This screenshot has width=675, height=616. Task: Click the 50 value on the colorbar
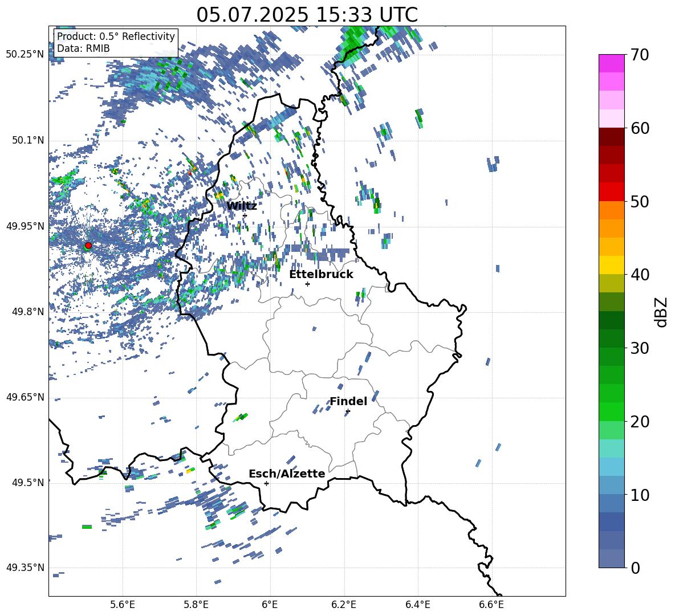click(x=640, y=201)
